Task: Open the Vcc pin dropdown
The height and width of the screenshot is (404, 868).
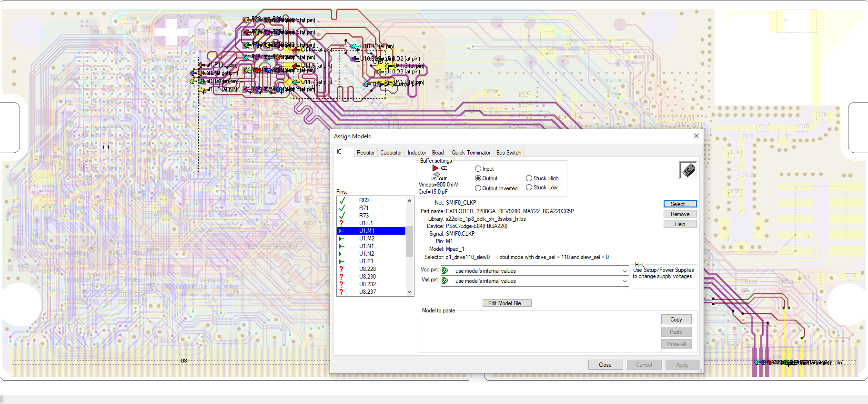Action: [x=625, y=271]
